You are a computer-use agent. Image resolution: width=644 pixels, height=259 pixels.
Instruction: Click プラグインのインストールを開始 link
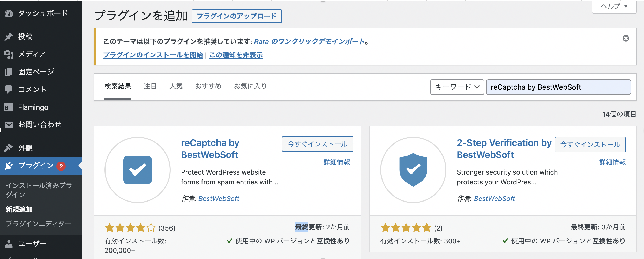(153, 55)
